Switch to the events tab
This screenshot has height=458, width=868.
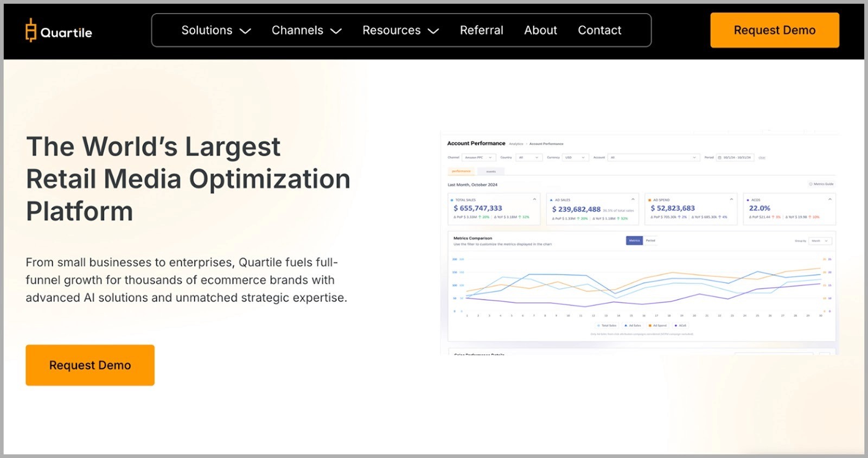[491, 171]
